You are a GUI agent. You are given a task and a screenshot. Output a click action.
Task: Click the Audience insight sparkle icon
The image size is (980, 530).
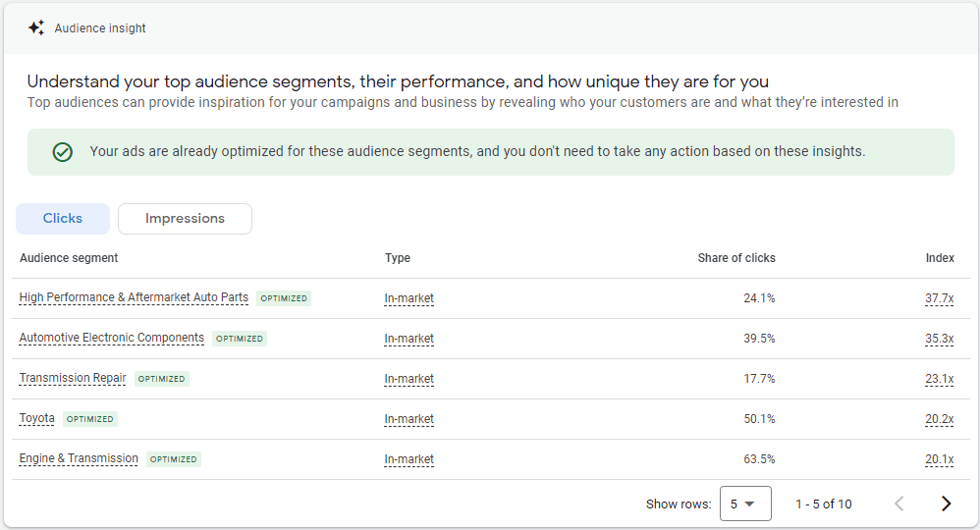[x=36, y=27]
